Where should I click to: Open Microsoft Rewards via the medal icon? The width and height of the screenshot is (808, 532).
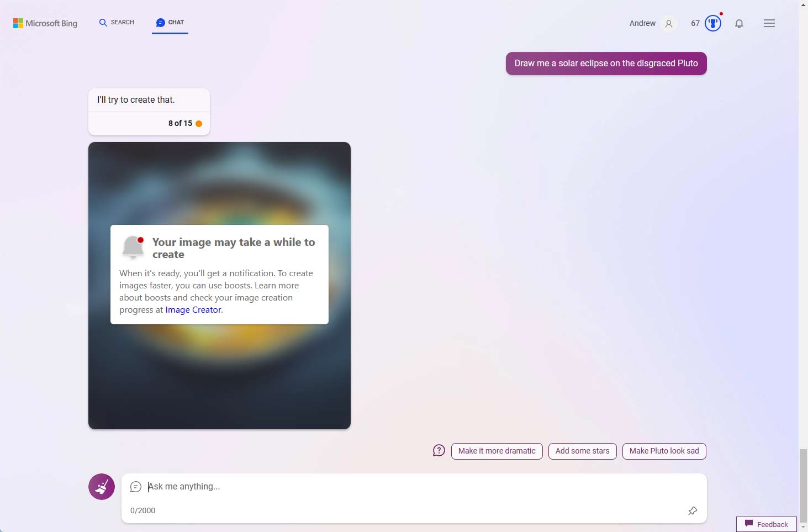tap(713, 23)
